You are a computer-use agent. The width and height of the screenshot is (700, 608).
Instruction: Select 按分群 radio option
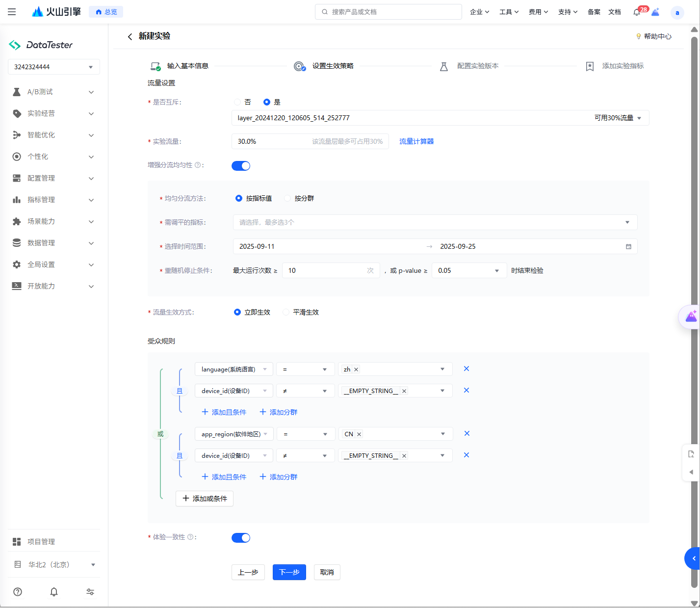pos(287,198)
